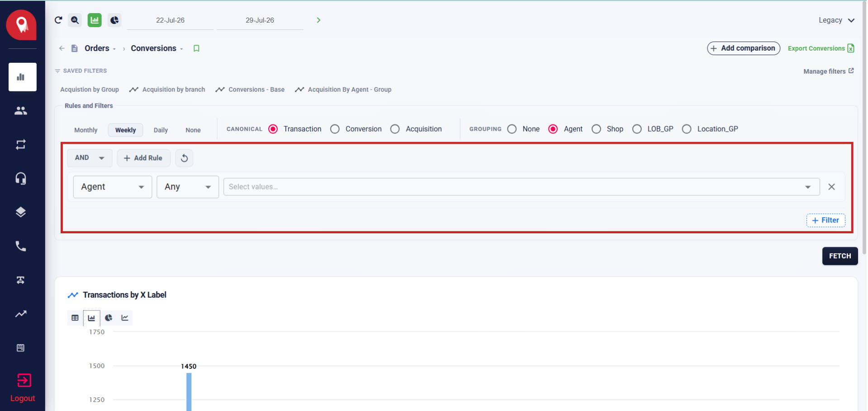
Task: Click the green next date range arrow
Action: pos(318,20)
